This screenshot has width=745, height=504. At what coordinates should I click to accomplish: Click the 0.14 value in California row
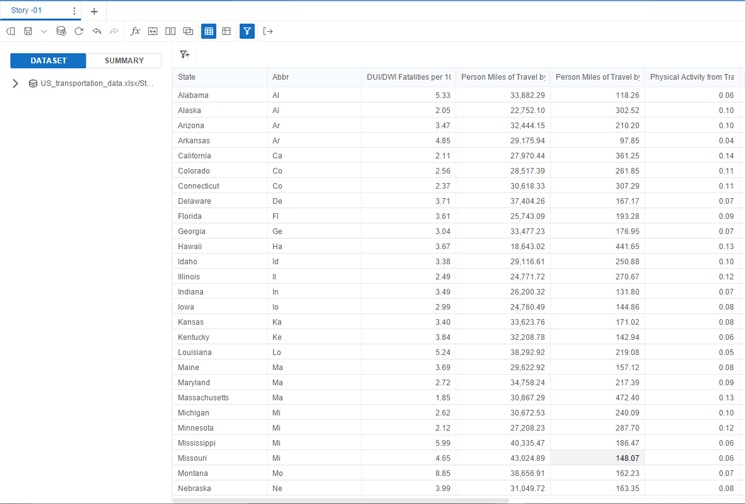692,156
